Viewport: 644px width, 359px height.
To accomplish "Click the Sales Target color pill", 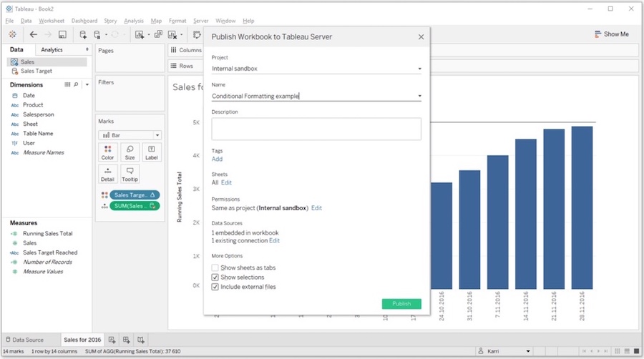I will [x=135, y=195].
